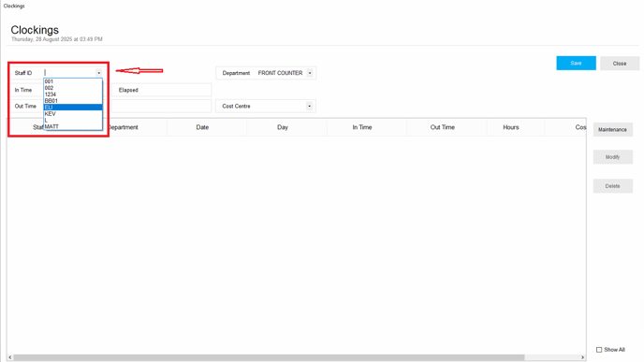The height and width of the screenshot is (362, 644).
Task: Click the Close button
Action: coord(620,64)
